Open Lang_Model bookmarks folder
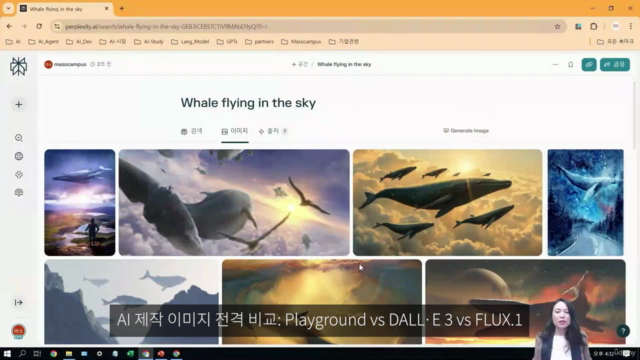 point(190,42)
